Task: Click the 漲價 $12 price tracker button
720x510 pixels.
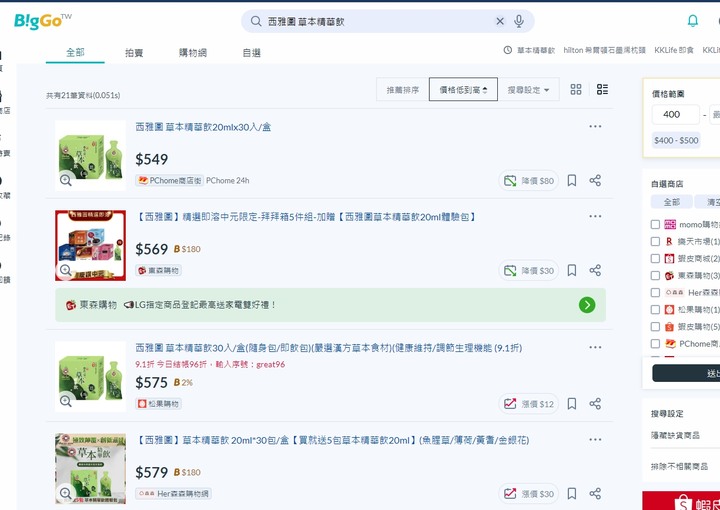Action: coord(529,404)
